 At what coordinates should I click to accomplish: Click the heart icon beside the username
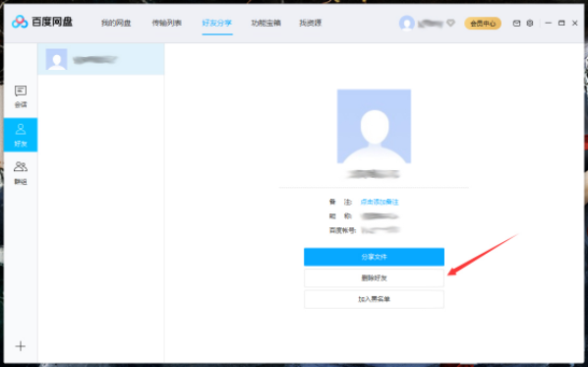(x=450, y=23)
